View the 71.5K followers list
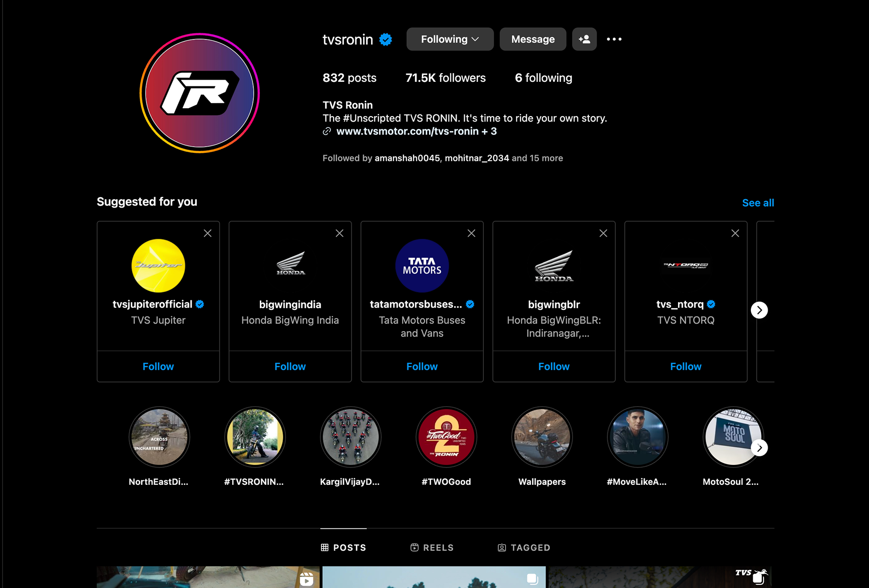The height and width of the screenshot is (588, 869). (445, 78)
